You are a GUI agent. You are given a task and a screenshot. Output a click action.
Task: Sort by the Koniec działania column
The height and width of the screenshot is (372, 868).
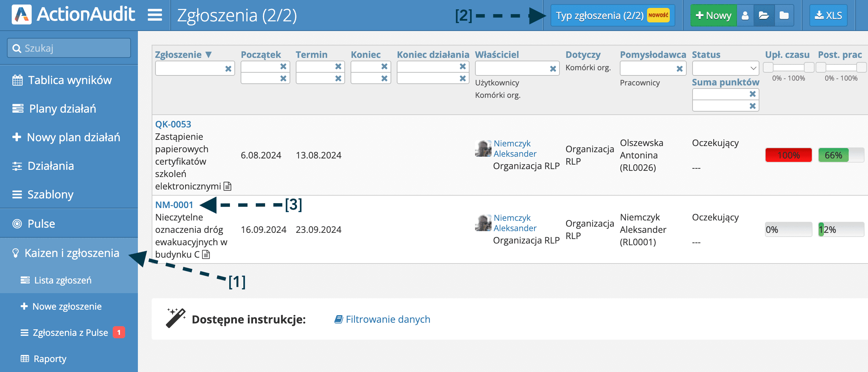(433, 54)
